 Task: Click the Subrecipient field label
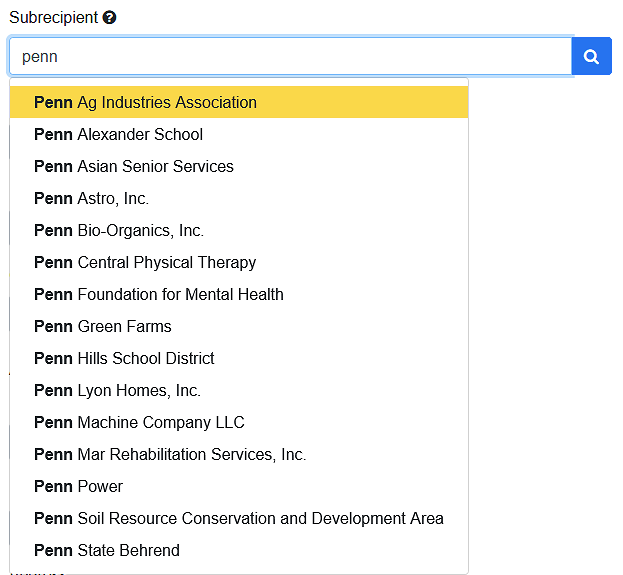53,18
